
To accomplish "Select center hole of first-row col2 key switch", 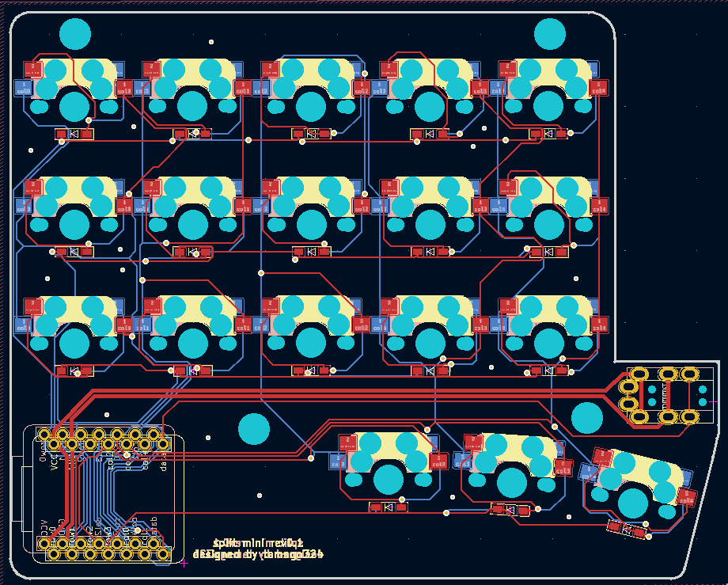I will (312, 106).
